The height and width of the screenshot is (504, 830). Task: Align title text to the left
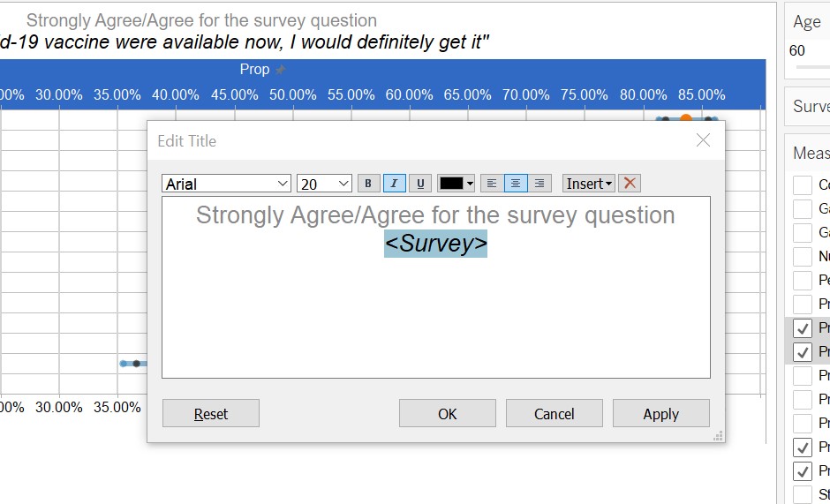point(492,184)
